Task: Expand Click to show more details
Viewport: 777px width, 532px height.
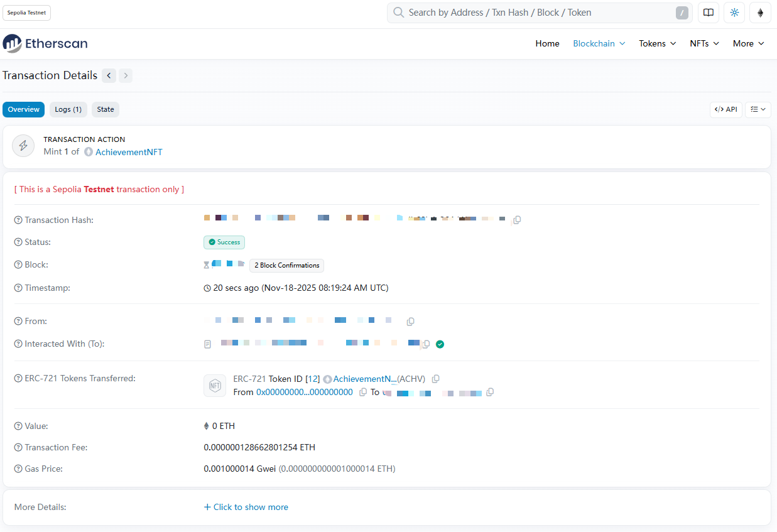Action: point(246,507)
